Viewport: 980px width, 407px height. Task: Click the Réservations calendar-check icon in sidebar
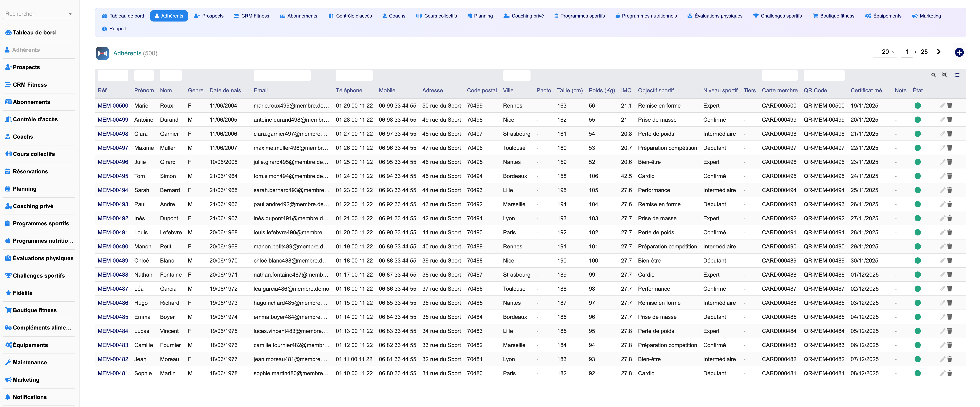(x=8, y=171)
